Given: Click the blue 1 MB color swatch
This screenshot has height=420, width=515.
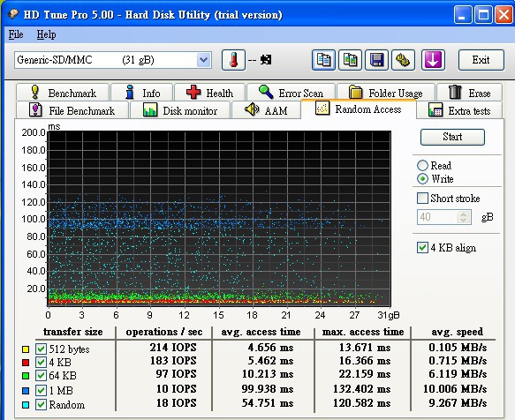Looking at the screenshot, I should (x=26, y=391).
